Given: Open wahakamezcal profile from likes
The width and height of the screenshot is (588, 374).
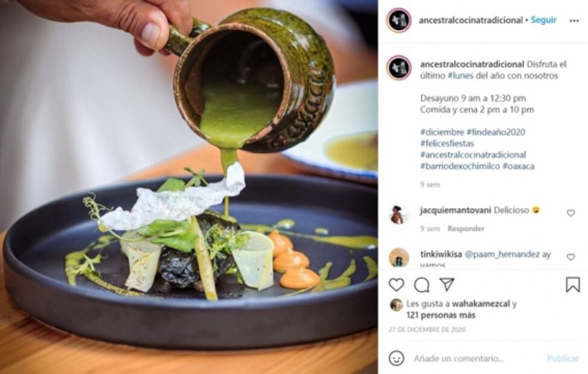Looking at the screenshot, I should [x=481, y=303].
